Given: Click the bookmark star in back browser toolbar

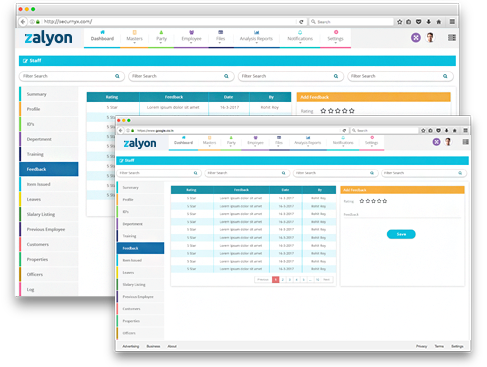Looking at the screenshot, I should pos(399,22).
